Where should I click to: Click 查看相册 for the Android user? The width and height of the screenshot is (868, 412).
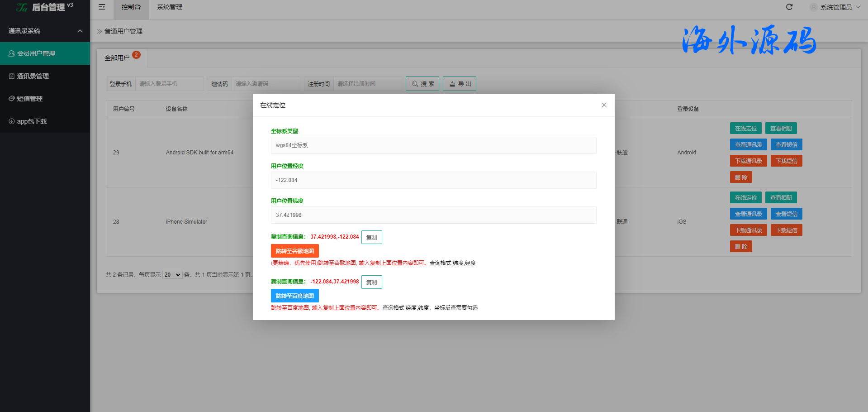tap(781, 129)
